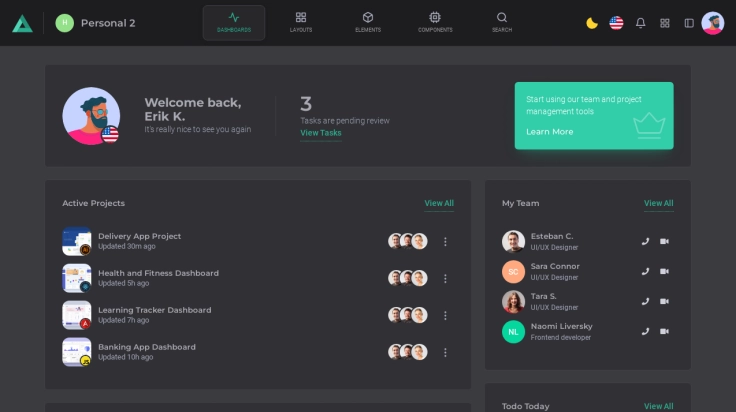Open the Personal 2 workspace switcher
736x412 pixels.
pyautogui.click(x=96, y=23)
